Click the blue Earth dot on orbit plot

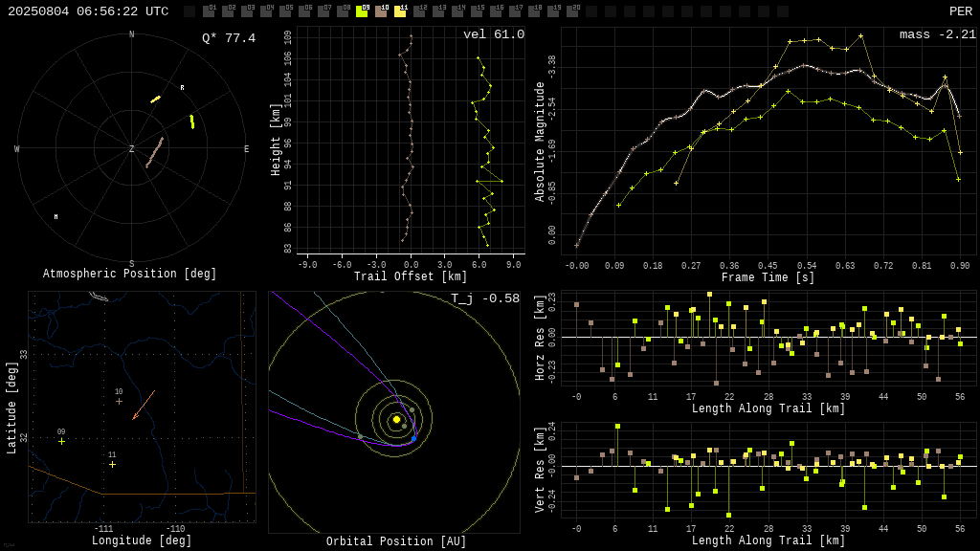click(413, 438)
